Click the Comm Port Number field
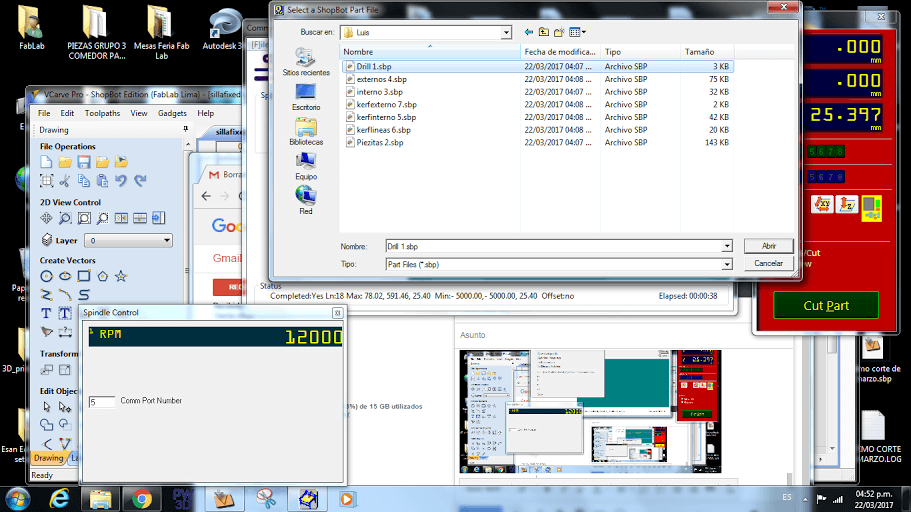The image size is (911, 512). coord(102,402)
